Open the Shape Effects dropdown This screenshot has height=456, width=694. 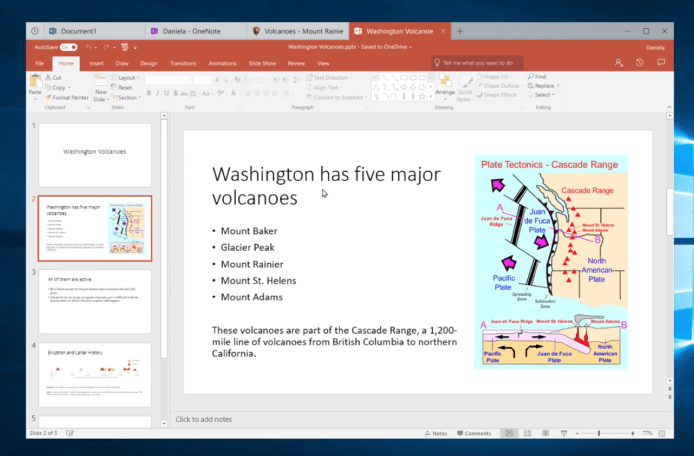(x=499, y=94)
